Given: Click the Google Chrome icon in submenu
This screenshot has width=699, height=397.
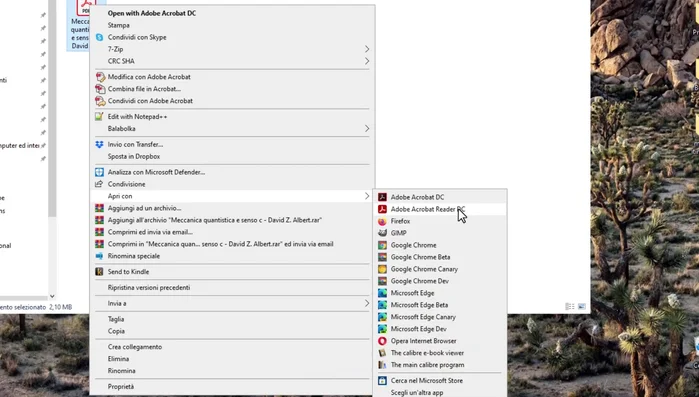Looking at the screenshot, I should 382,245.
